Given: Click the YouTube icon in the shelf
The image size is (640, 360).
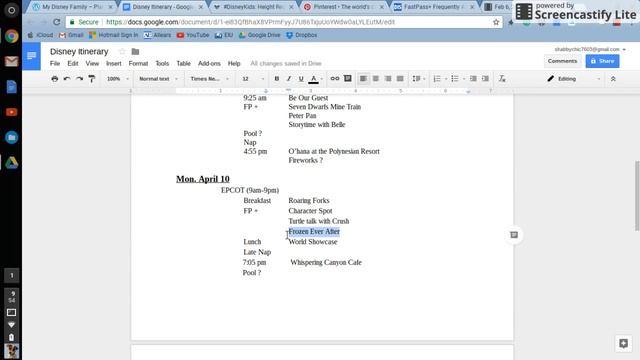Looking at the screenshot, I should tap(11, 112).
